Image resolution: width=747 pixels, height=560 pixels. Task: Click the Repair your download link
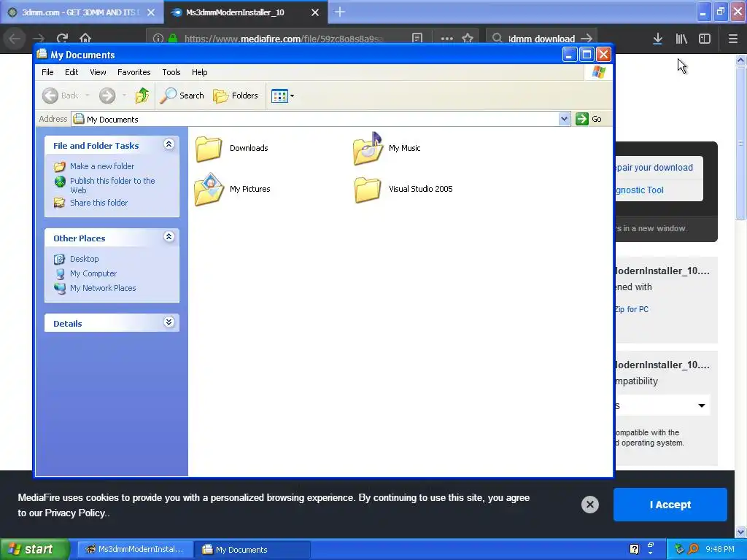[654, 168]
